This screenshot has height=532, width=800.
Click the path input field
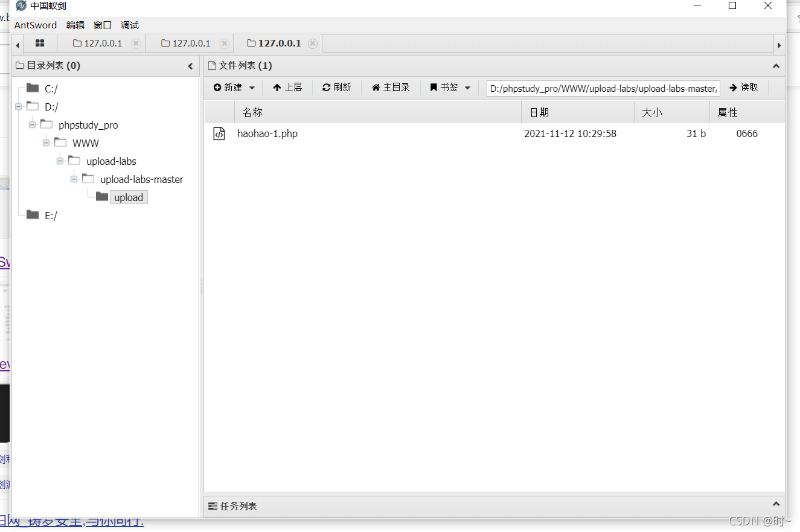click(x=603, y=88)
